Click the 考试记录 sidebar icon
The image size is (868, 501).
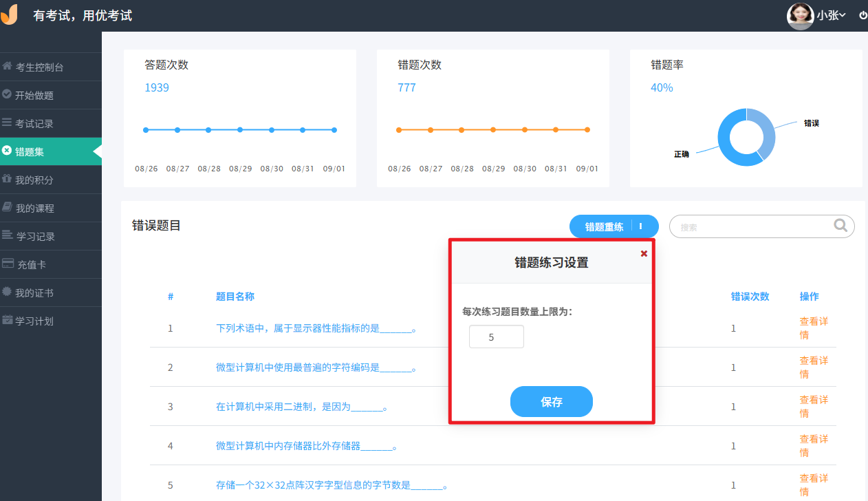coord(8,123)
